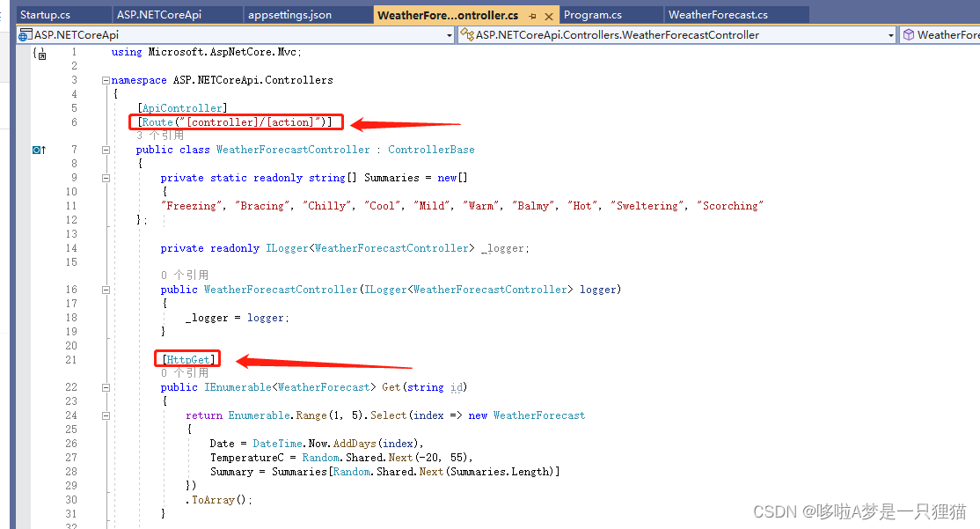
Task: Click the HttpGet attribute on line 21
Action: coord(188,359)
